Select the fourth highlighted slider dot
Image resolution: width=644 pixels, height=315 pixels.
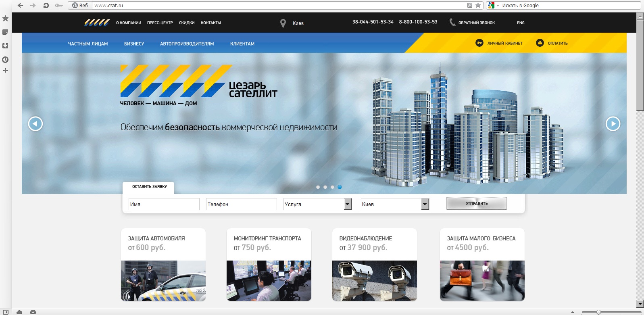tap(340, 187)
